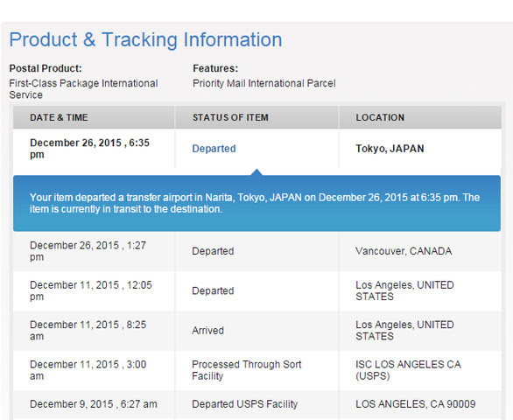Click the DATE & TIME column header
The height and width of the screenshot is (420, 513).
pos(59,117)
